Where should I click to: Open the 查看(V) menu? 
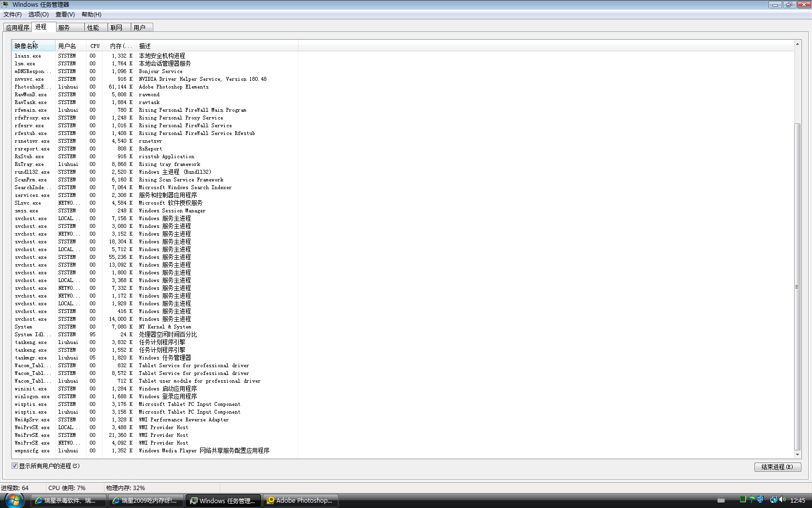[x=65, y=15]
